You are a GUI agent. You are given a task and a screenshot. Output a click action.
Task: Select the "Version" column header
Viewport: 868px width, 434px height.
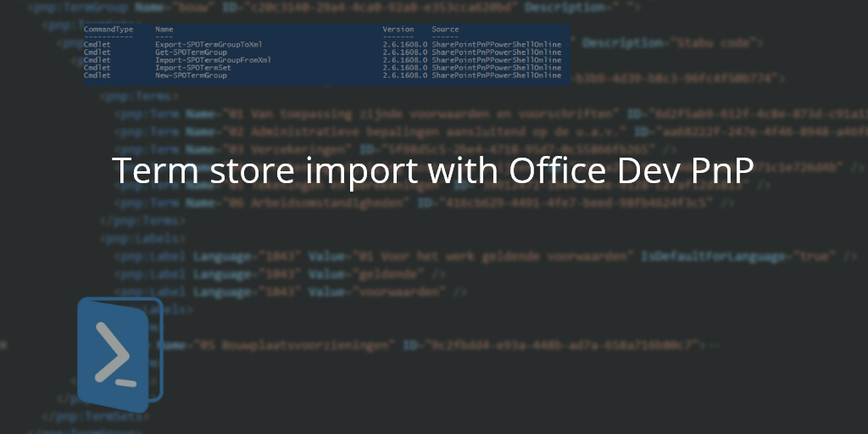tap(398, 30)
